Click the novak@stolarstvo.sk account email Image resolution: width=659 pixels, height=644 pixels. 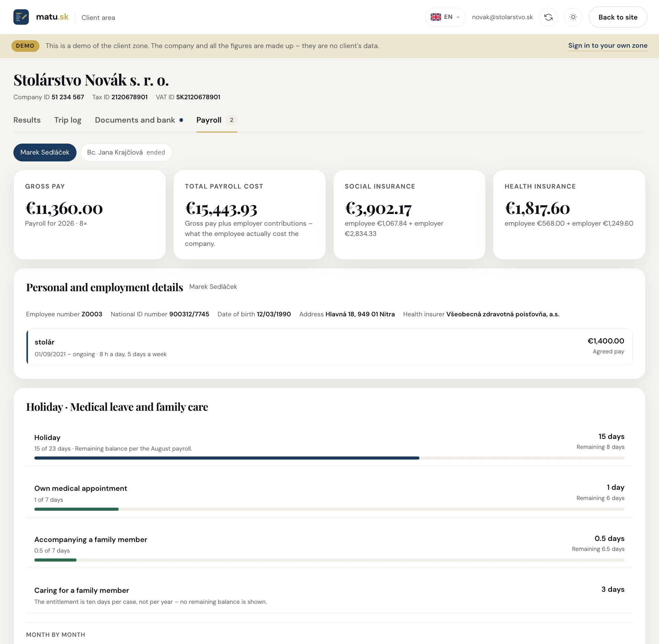click(x=502, y=17)
